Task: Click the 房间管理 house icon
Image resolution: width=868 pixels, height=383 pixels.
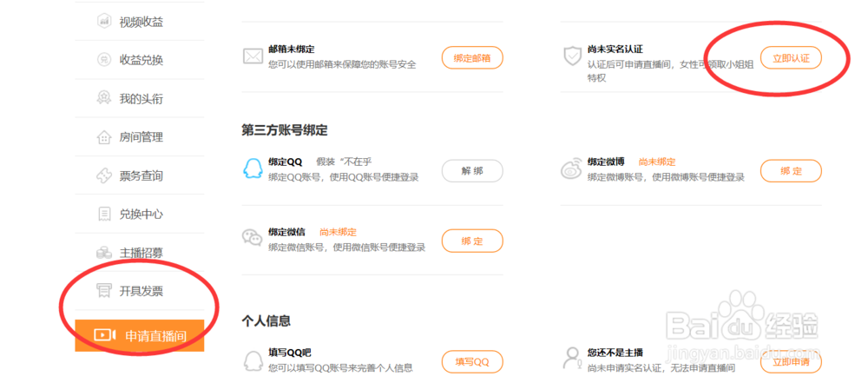Action: 104,137
